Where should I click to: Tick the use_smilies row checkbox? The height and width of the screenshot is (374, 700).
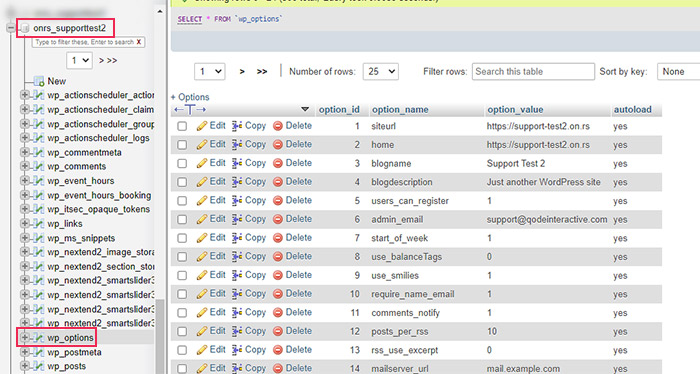pyautogui.click(x=182, y=275)
